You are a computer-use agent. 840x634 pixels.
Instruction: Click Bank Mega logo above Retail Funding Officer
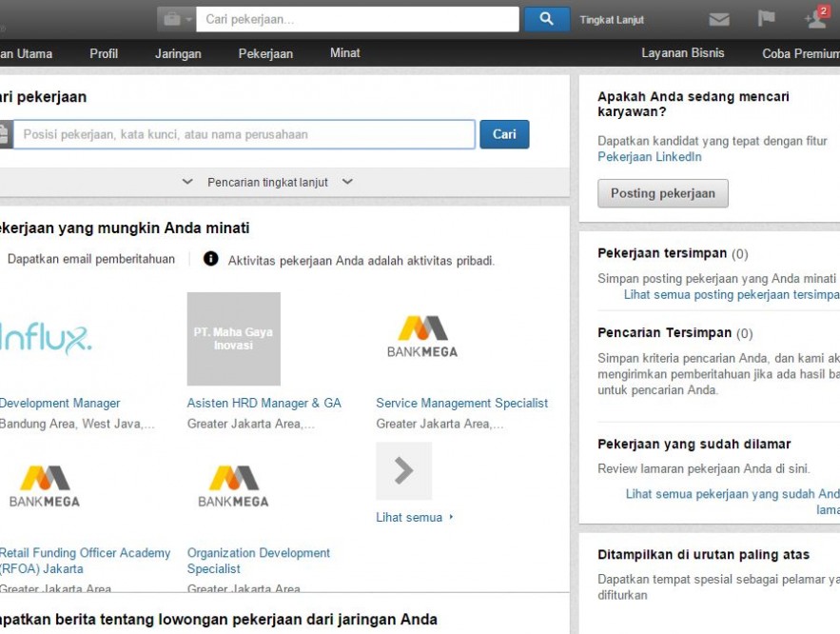(45, 486)
